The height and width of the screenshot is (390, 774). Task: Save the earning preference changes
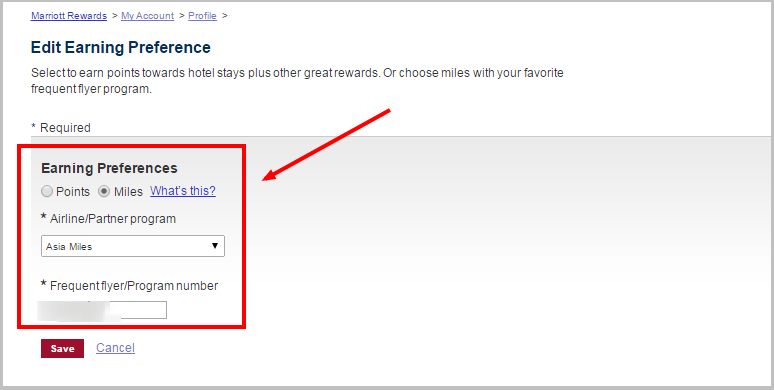point(62,349)
